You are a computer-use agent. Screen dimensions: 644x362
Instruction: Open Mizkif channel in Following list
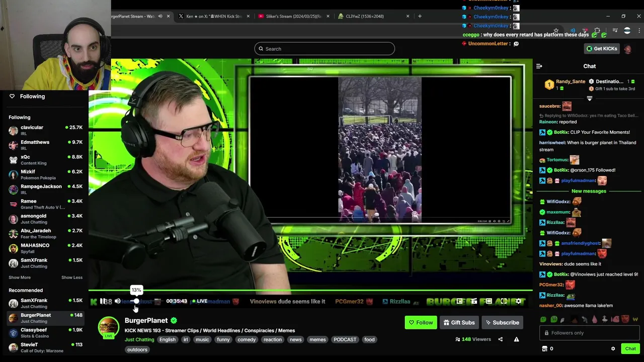coord(45,174)
